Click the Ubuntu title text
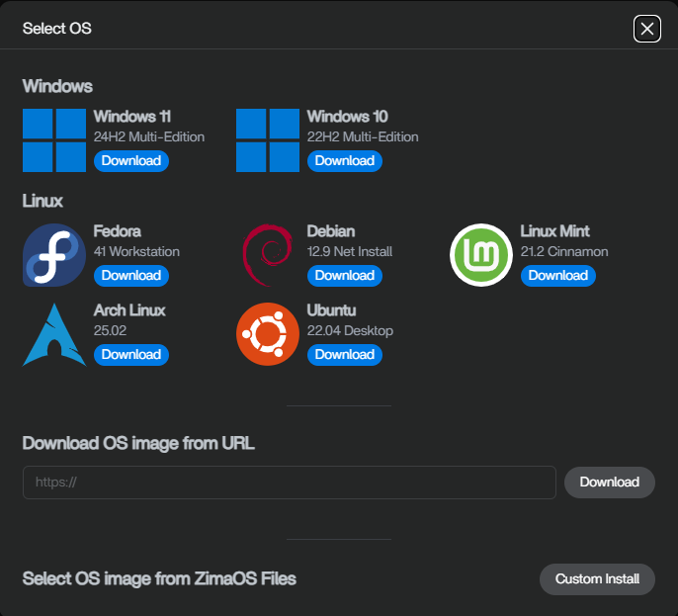Screen dimensions: 678x616 331,310
